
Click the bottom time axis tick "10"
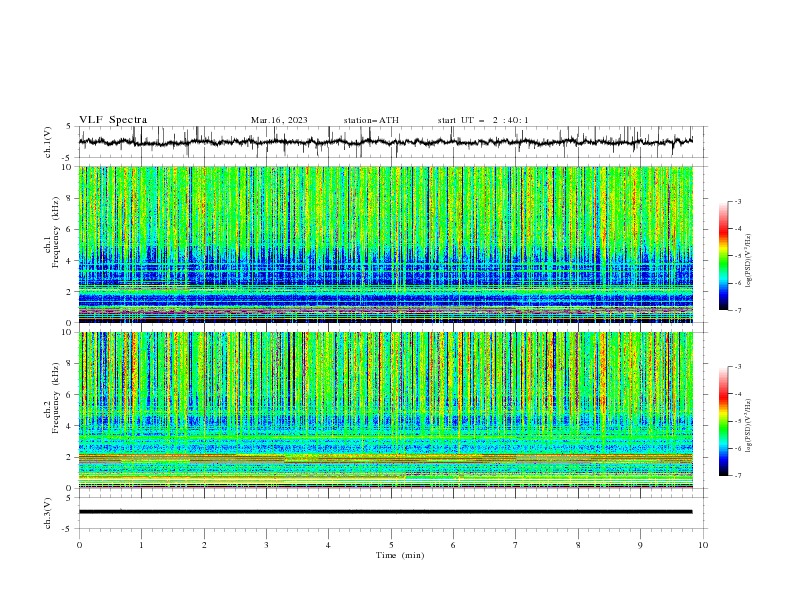(703, 545)
